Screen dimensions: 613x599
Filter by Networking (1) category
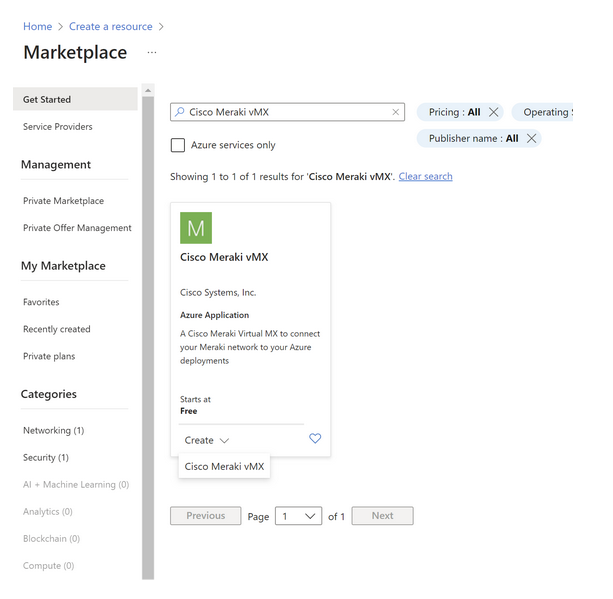[x=54, y=430]
